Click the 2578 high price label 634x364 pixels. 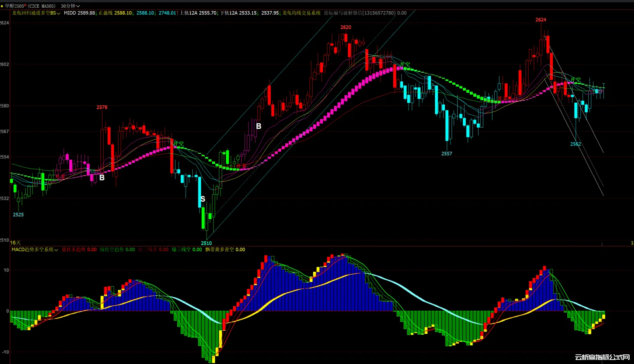tap(102, 107)
